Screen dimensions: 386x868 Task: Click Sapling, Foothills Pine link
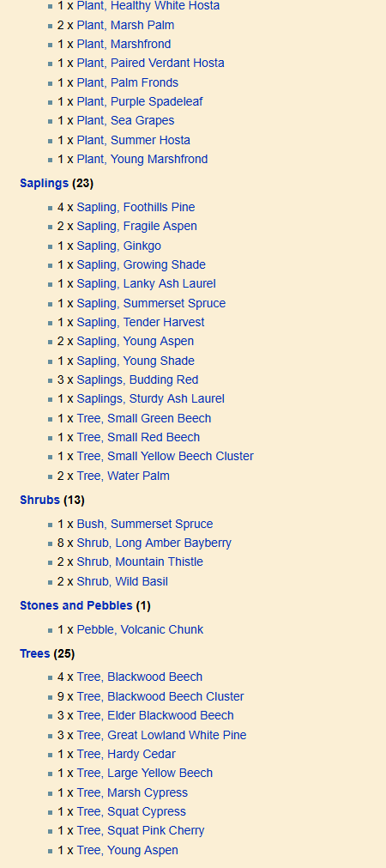click(x=136, y=208)
